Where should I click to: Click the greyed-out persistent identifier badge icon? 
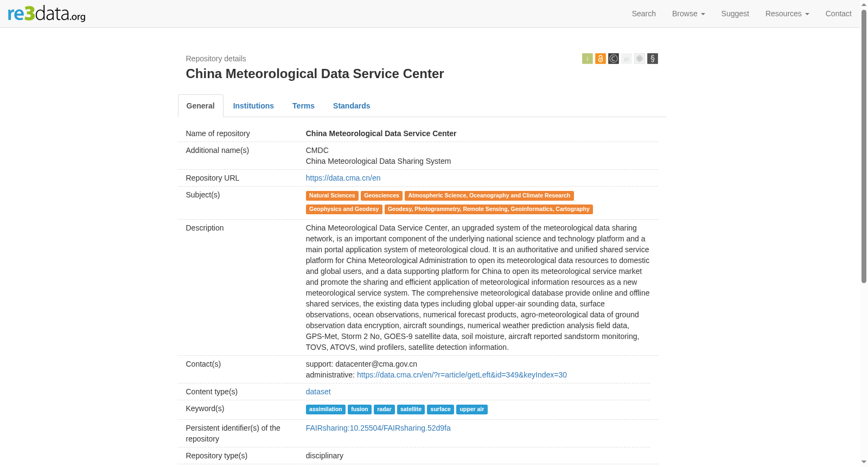tap(626, 59)
